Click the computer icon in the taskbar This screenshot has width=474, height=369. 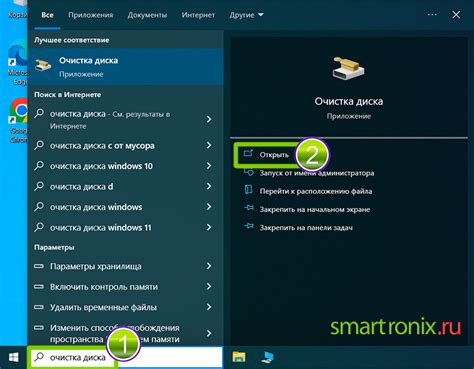pyautogui.click(x=268, y=357)
